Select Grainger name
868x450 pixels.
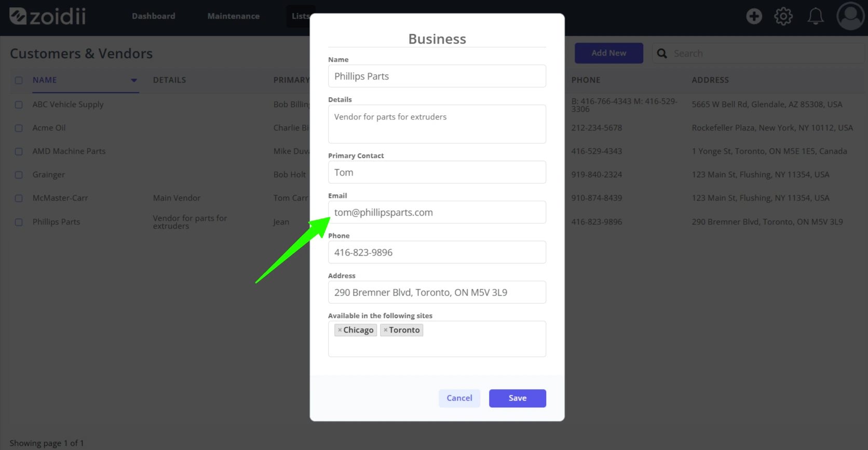(49, 175)
